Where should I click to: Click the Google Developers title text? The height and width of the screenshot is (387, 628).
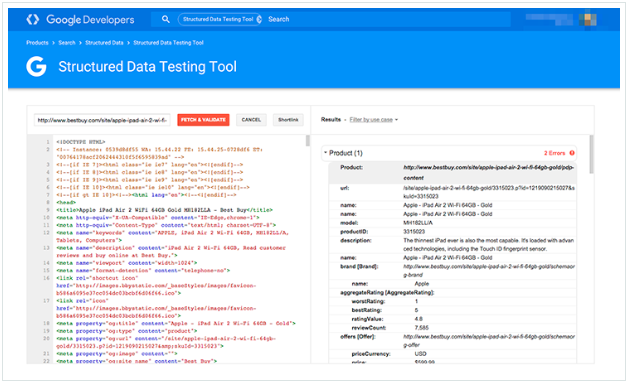[90, 19]
